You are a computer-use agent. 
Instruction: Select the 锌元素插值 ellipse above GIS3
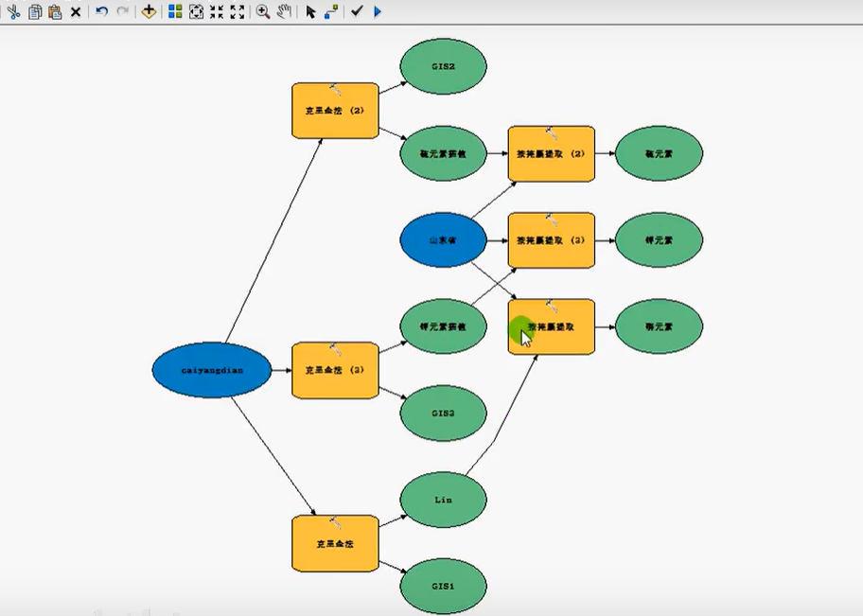(x=443, y=326)
